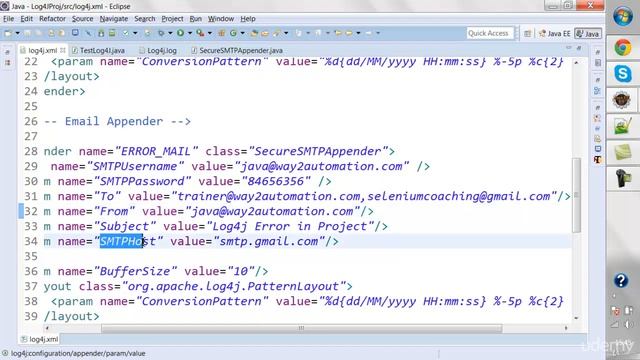Image resolution: width=640 pixels, height=360 pixels.
Task: Open the Search menu
Action: (x=145, y=19)
